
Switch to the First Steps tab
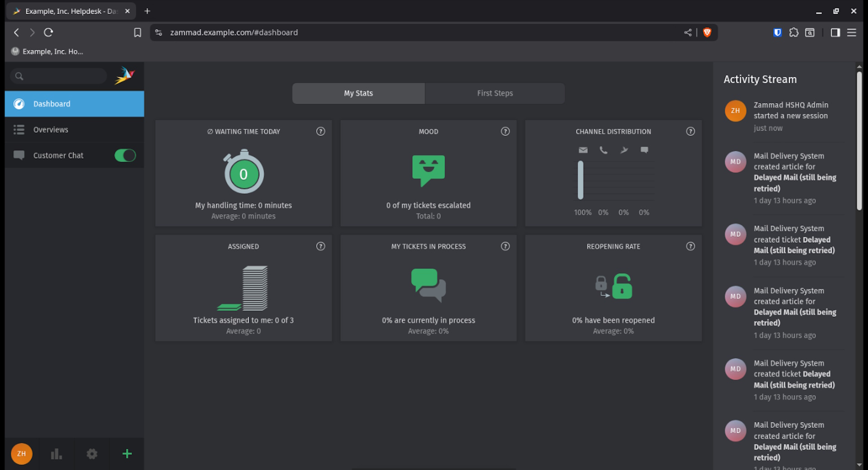point(495,93)
